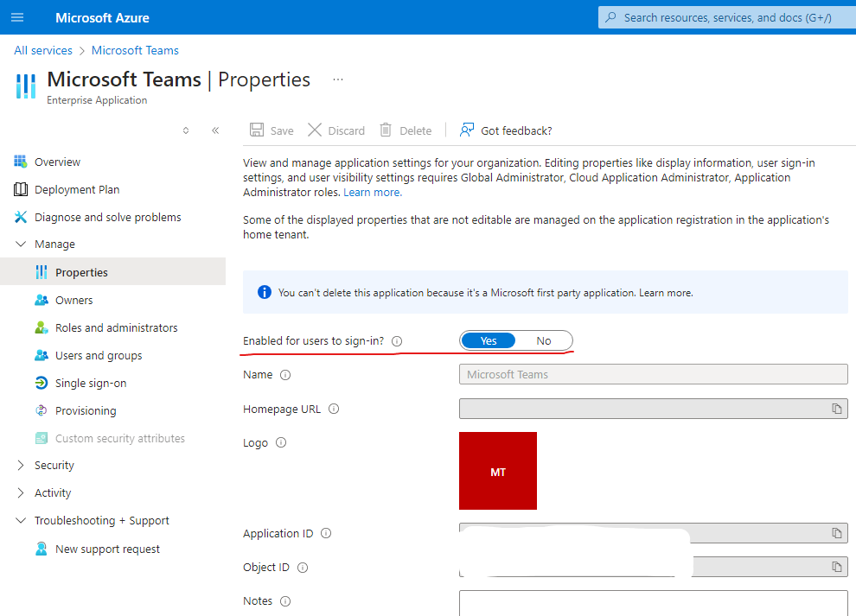The height and width of the screenshot is (616, 856).
Task: Click Learn more link in description
Action: click(373, 192)
